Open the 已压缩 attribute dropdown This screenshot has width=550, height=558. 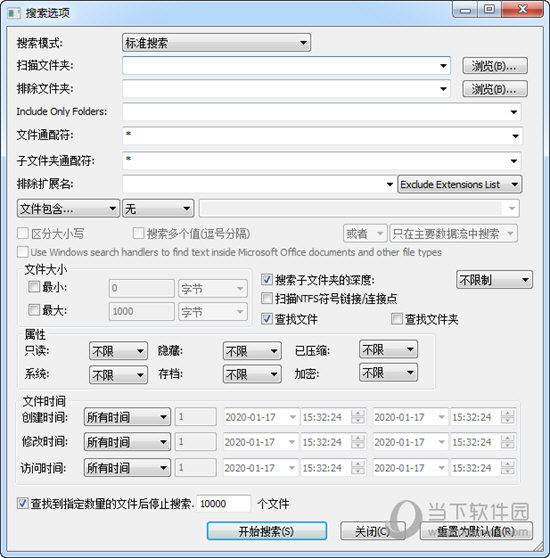click(388, 349)
